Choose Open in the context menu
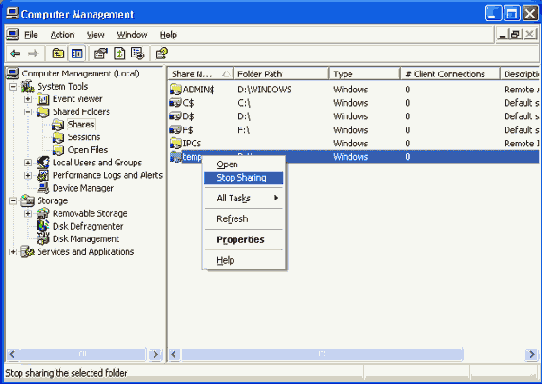Screen dimensions: 542x384 coord(244,165)
